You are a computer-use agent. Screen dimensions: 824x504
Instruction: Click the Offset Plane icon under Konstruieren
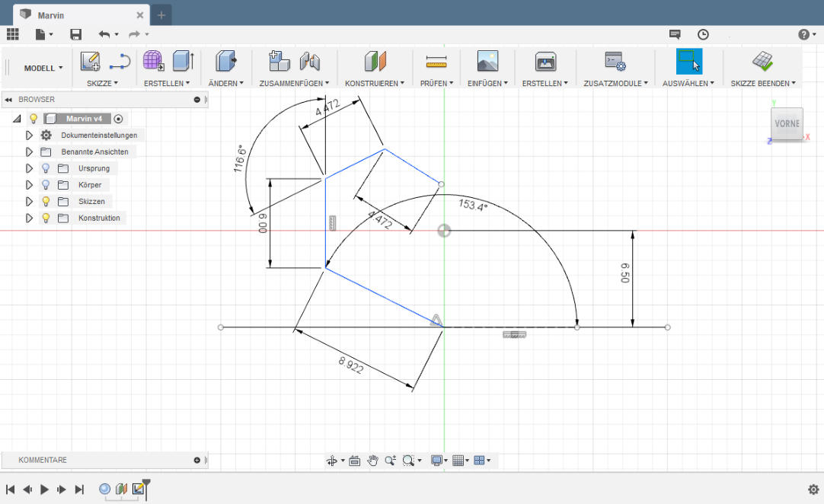point(375,61)
